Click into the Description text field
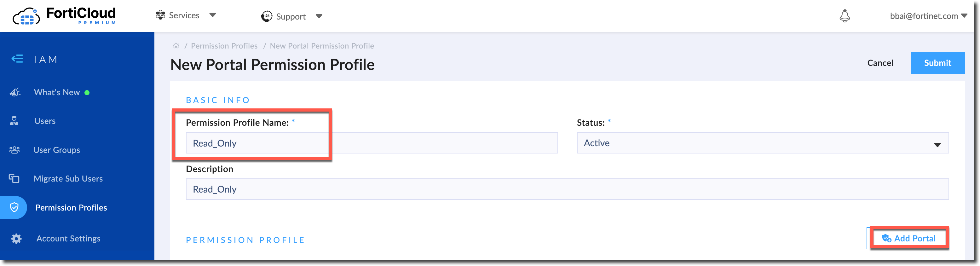 pyautogui.click(x=567, y=189)
